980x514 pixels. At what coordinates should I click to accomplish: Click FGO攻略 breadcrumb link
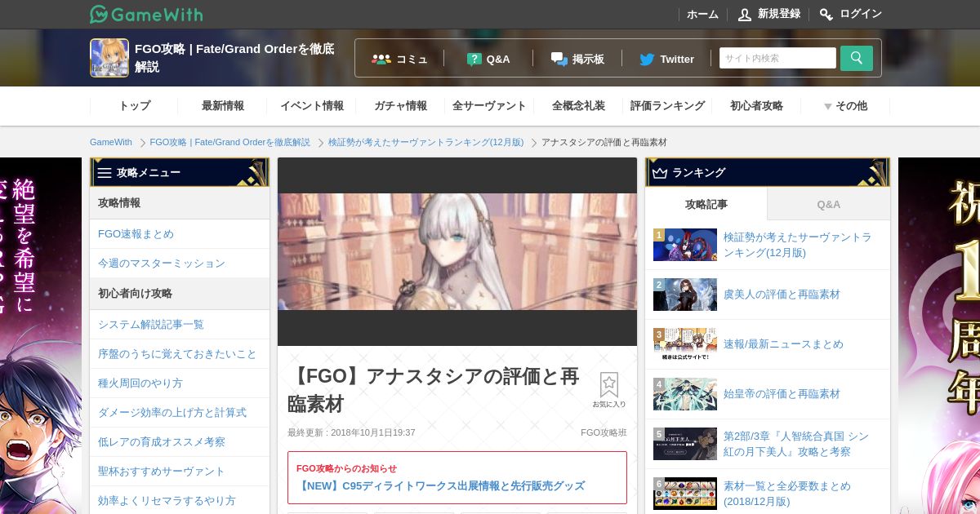tap(230, 142)
